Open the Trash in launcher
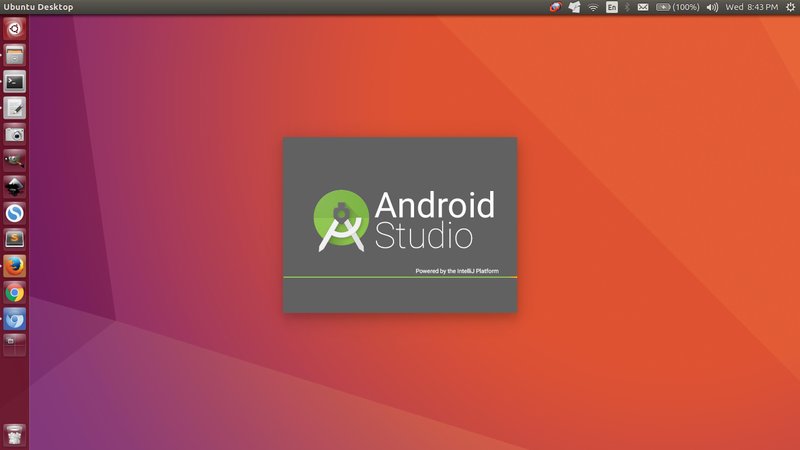The height and width of the screenshot is (450, 800). coord(14,435)
